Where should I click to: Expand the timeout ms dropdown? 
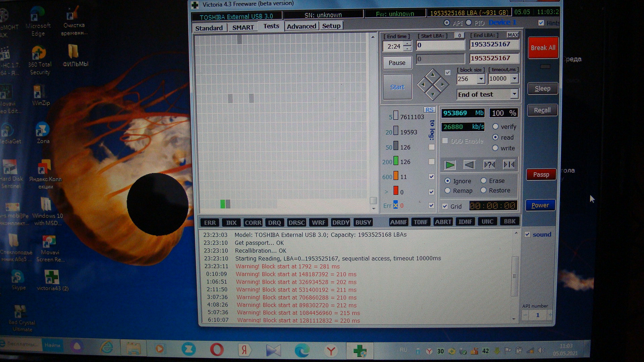click(514, 78)
